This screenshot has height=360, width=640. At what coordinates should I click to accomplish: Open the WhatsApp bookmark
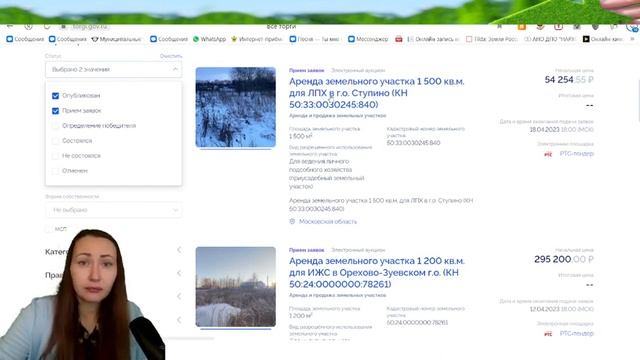tap(209, 39)
